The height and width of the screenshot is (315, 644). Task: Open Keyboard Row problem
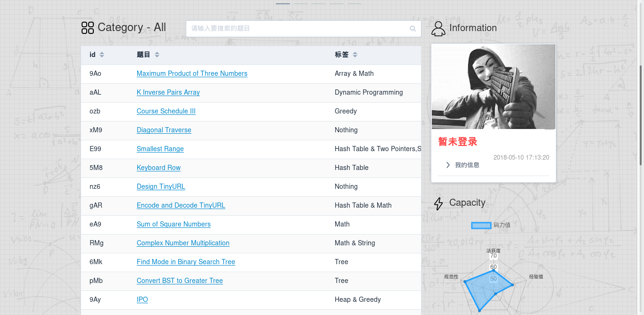(x=158, y=168)
